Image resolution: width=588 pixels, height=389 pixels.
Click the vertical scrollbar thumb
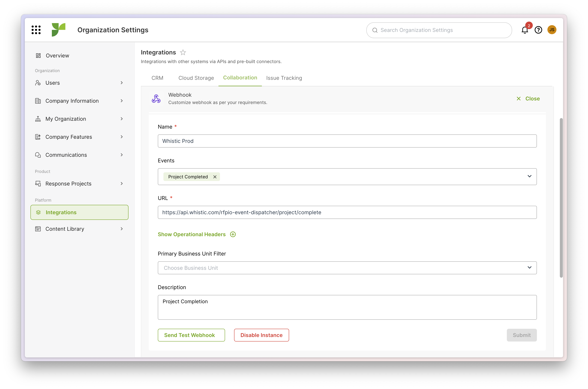point(561,198)
